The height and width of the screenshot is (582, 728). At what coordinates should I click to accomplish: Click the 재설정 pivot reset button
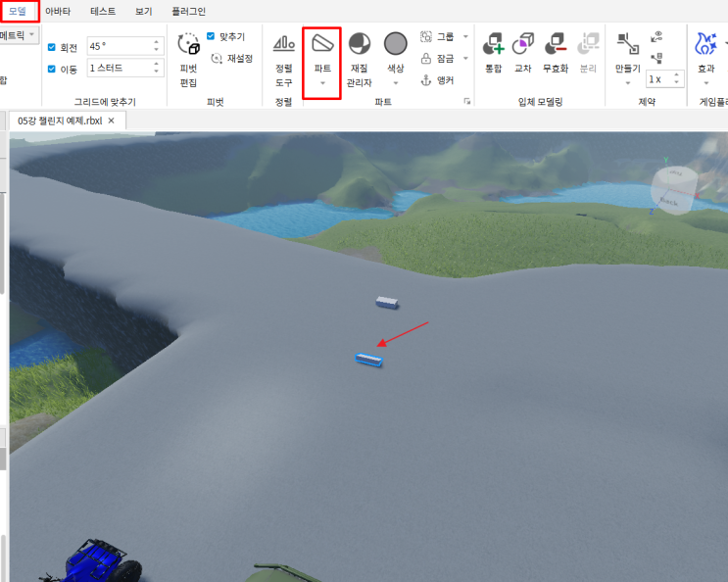tap(231, 58)
